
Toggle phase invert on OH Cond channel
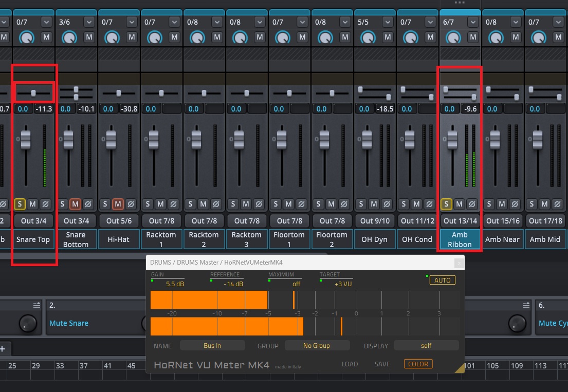[x=429, y=204]
